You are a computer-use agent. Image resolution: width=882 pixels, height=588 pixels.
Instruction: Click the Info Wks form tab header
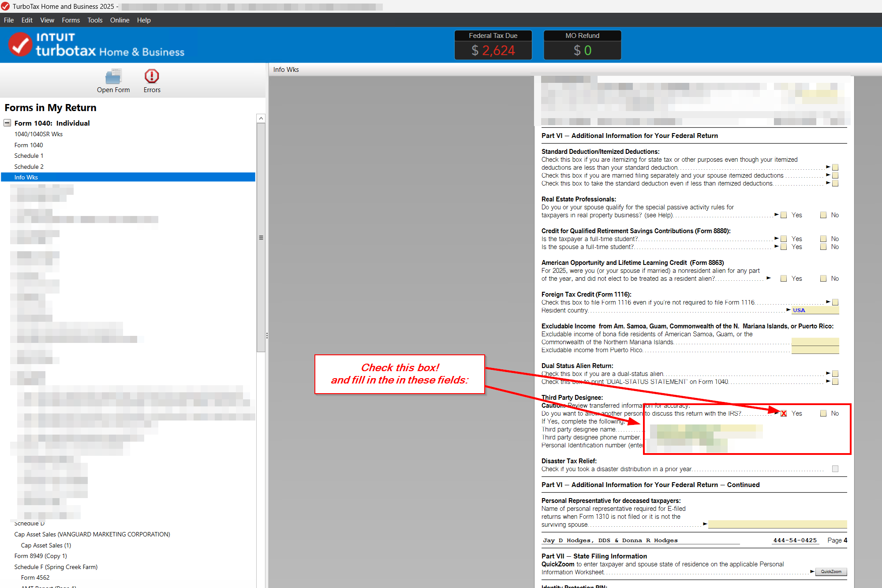pyautogui.click(x=286, y=70)
